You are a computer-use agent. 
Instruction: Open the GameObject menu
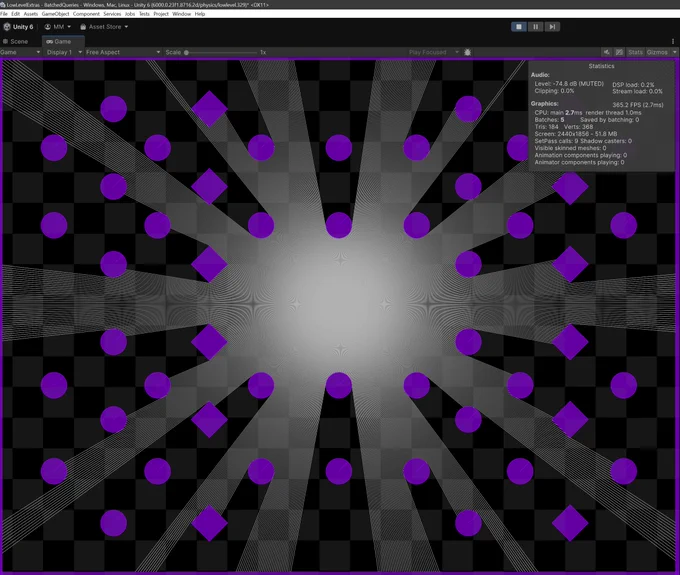(55, 14)
